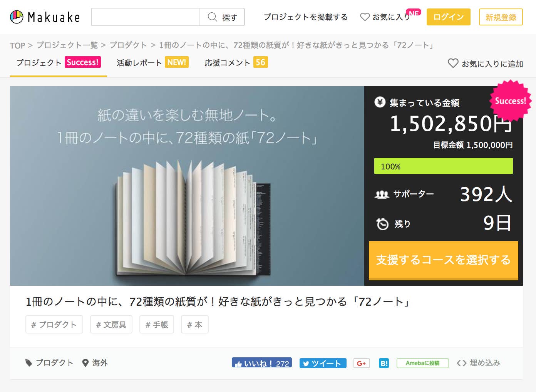Image resolution: width=536 pixels, height=392 pixels.
Task: Click the embed code brackets icon
Action: coord(461,363)
